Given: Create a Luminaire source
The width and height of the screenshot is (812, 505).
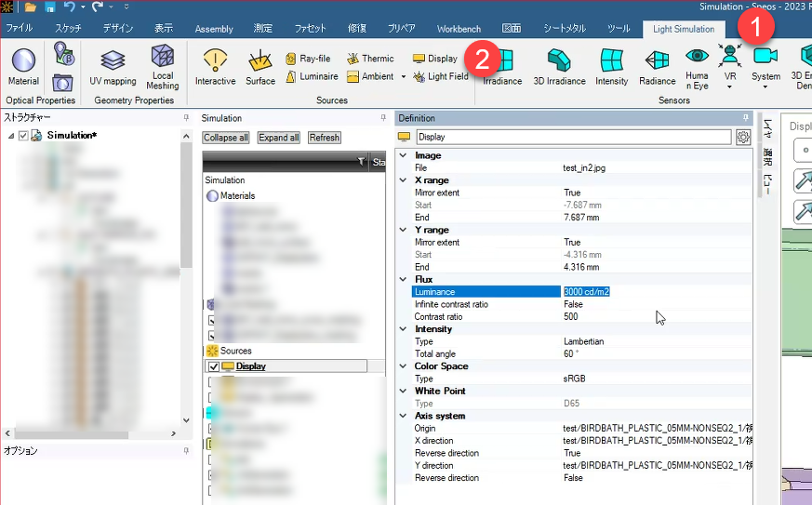Looking at the screenshot, I should pos(312,76).
